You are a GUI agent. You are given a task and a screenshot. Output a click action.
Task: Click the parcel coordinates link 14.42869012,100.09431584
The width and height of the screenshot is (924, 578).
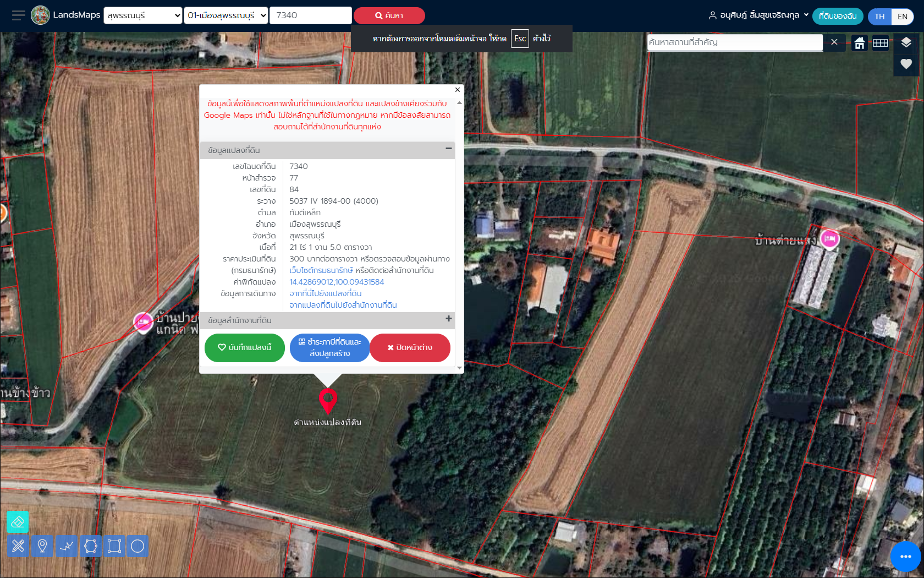(x=337, y=282)
